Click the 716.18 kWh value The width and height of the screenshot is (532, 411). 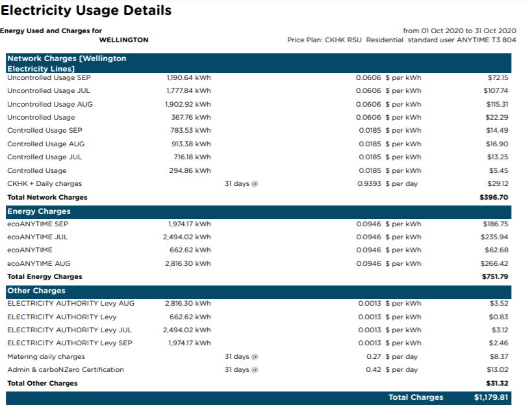[192, 157]
